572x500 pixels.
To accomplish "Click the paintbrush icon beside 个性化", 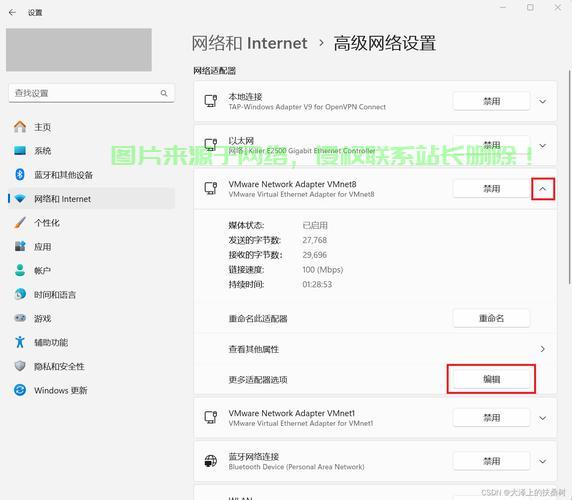I will [20, 222].
